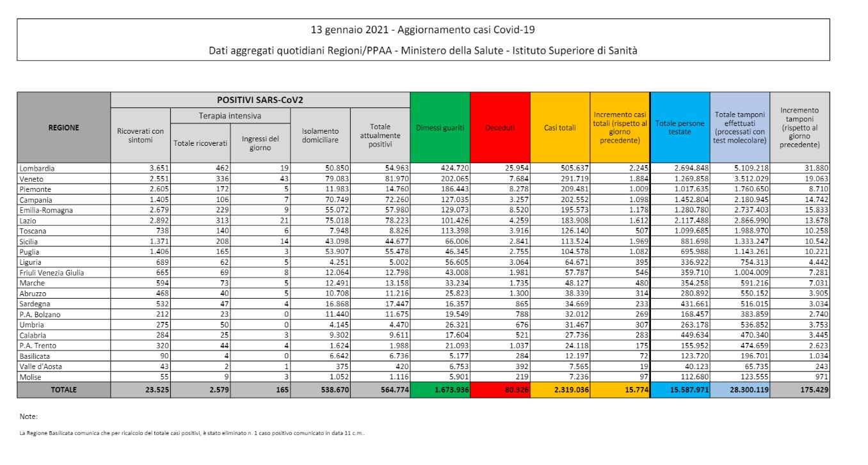The height and width of the screenshot is (465, 868).
Task: Click the POSITIVI SARS-CoV2 group header
Action: [x=260, y=100]
